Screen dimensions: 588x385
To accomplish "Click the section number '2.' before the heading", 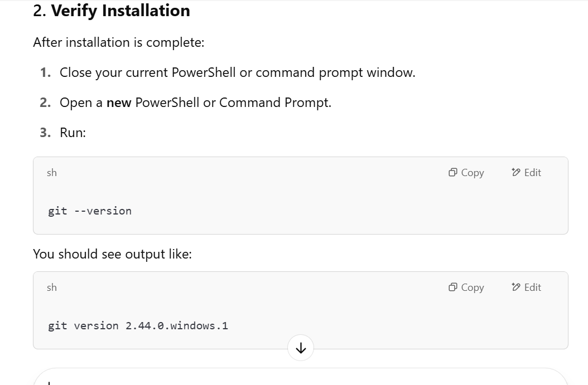I will [40, 11].
